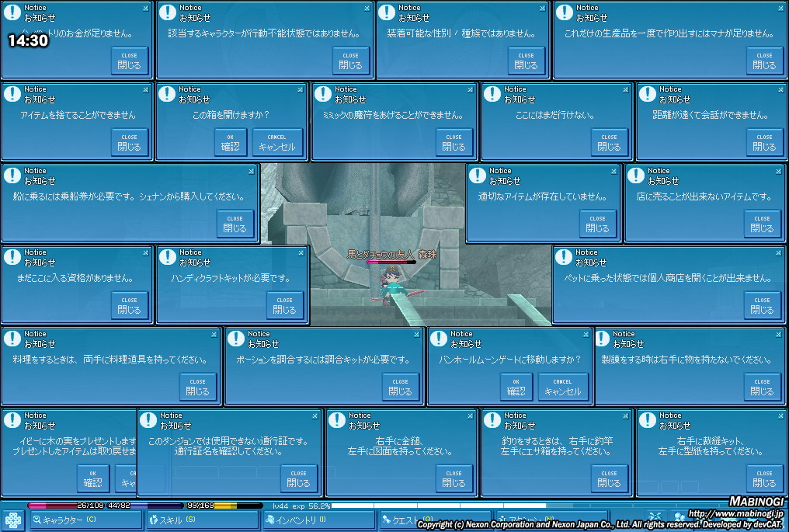Click 閉じる on the 調合キットが必要です notice

tap(400, 387)
